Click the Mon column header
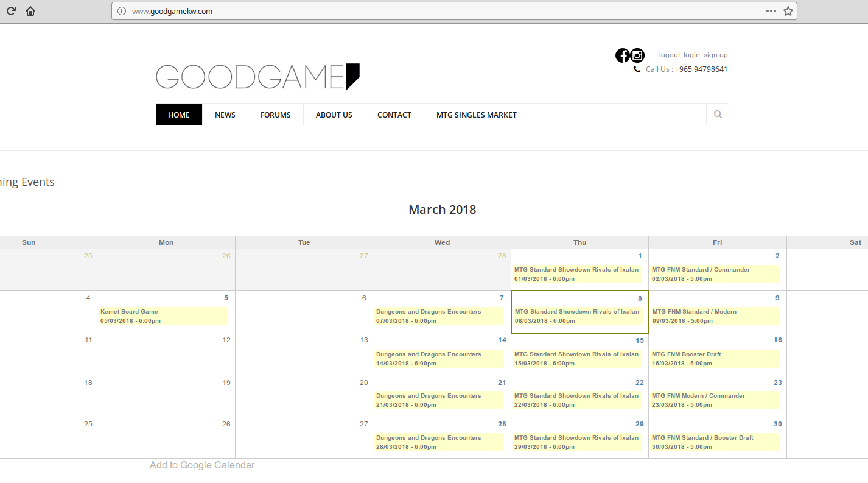Viewport: 868px width, 483px height. [x=166, y=242]
